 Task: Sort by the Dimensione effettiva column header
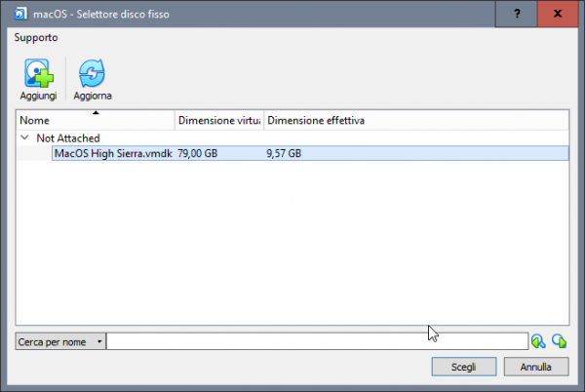click(416, 120)
